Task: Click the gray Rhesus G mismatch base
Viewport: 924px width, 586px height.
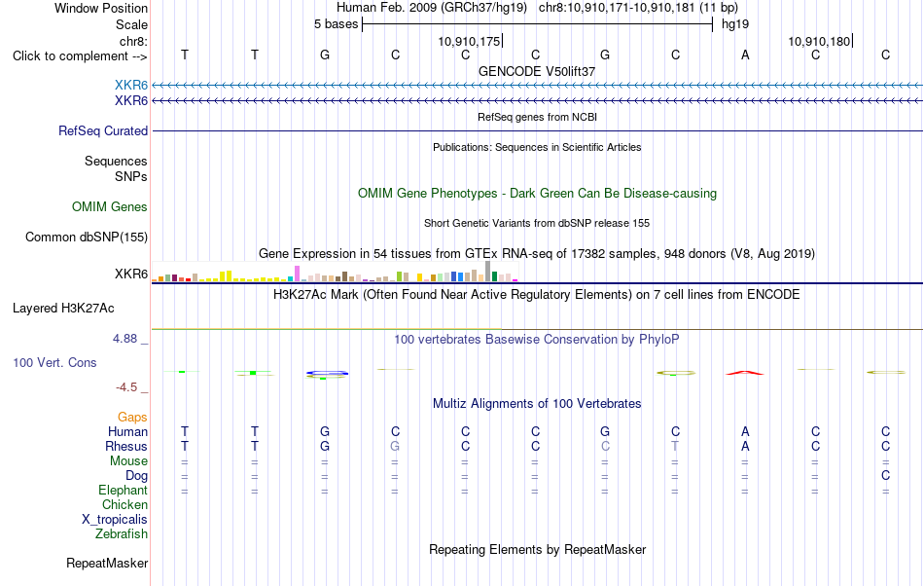Action: (395, 446)
